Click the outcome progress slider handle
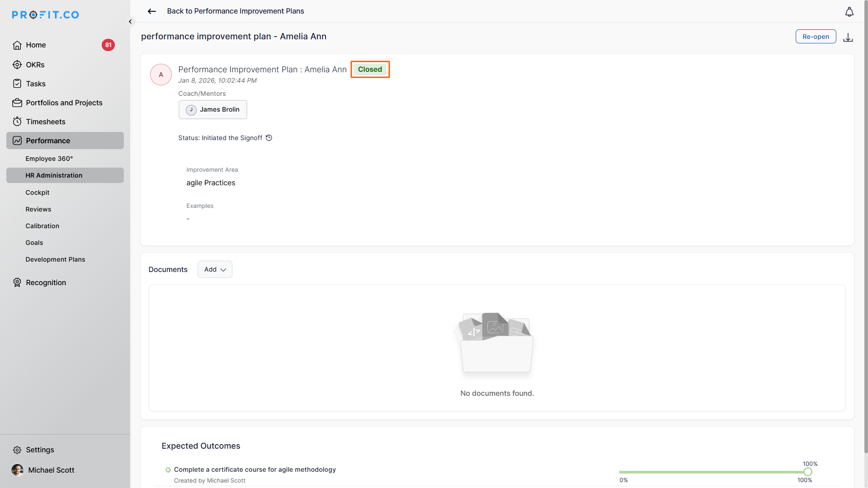Viewport: 868px width, 488px height. pos(807,472)
